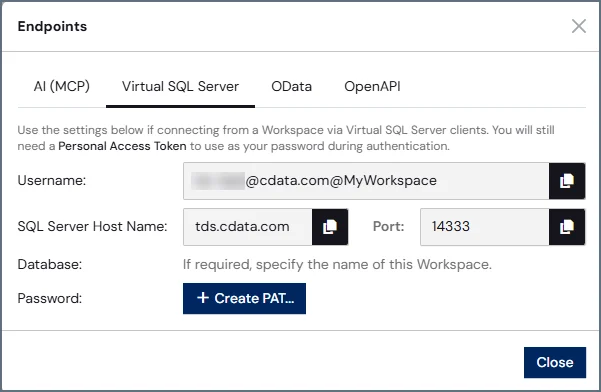
Task: Click the Port label
Action: [x=389, y=226]
